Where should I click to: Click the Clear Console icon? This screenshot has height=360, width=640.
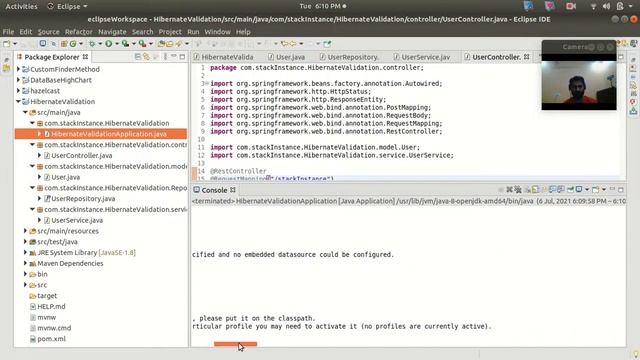point(527,190)
